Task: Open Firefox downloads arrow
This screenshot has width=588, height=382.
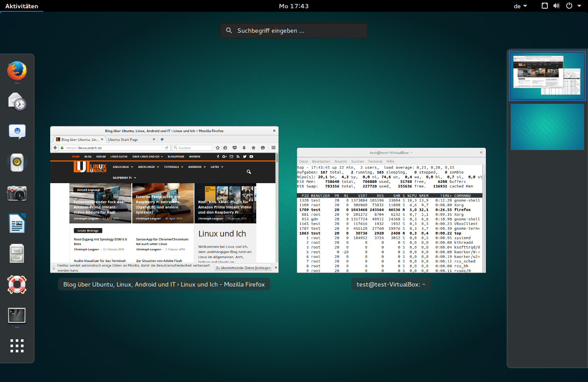Action: click(x=244, y=148)
